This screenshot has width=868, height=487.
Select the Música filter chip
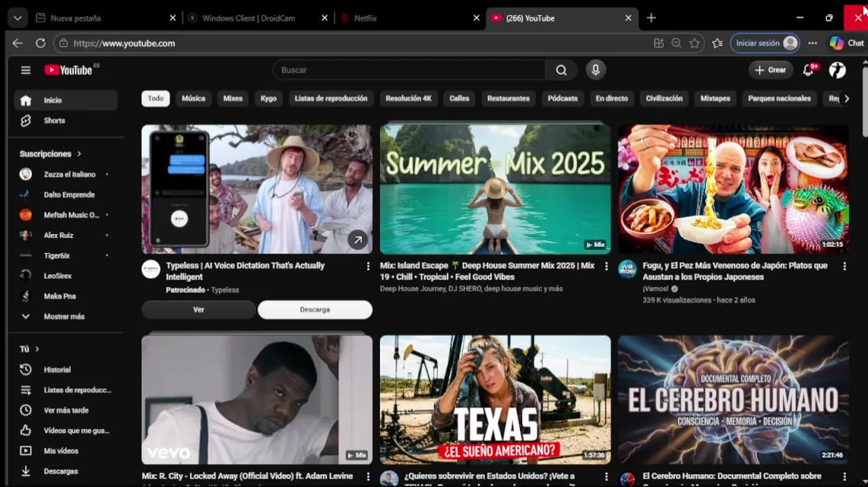point(193,99)
